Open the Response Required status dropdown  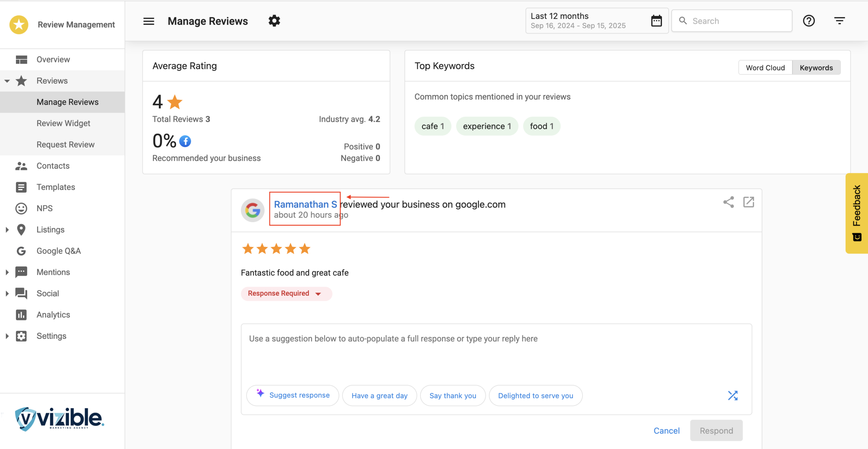tap(286, 293)
